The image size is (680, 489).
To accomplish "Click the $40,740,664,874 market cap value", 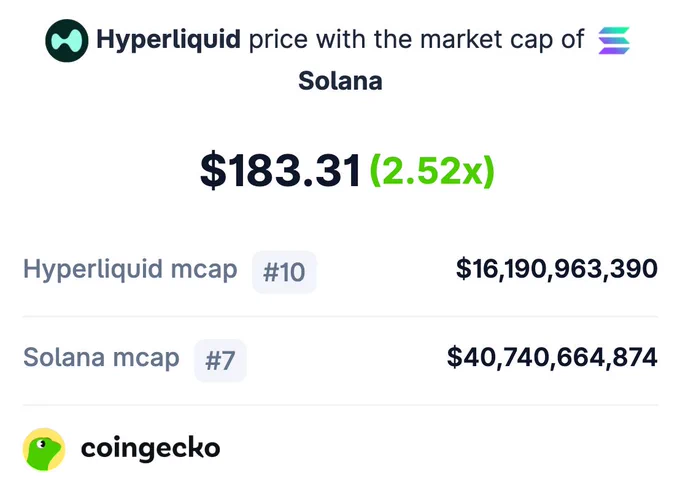I will (552, 357).
